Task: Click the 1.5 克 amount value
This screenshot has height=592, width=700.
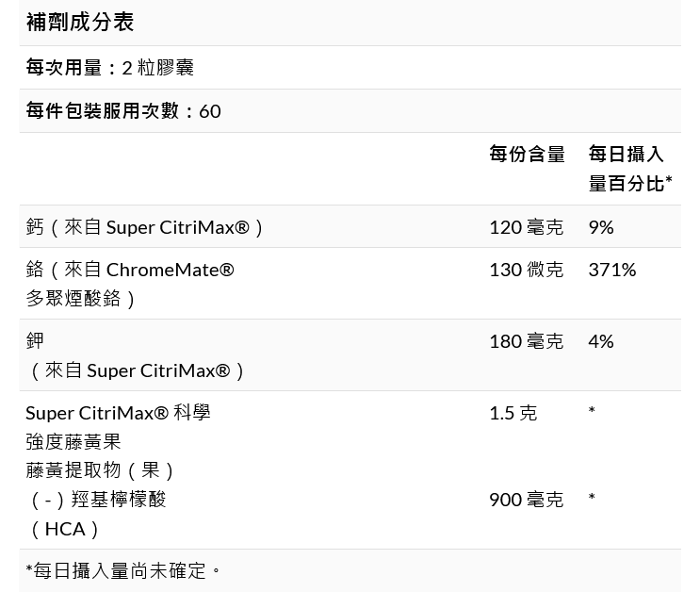Action: (x=513, y=413)
